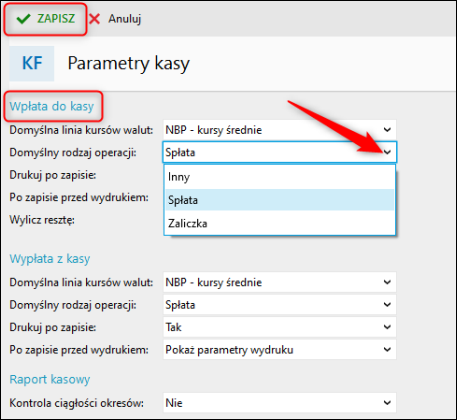This screenshot has width=457, height=420.
Task: Click the Raport kasowy section header
Action: pos(50,379)
